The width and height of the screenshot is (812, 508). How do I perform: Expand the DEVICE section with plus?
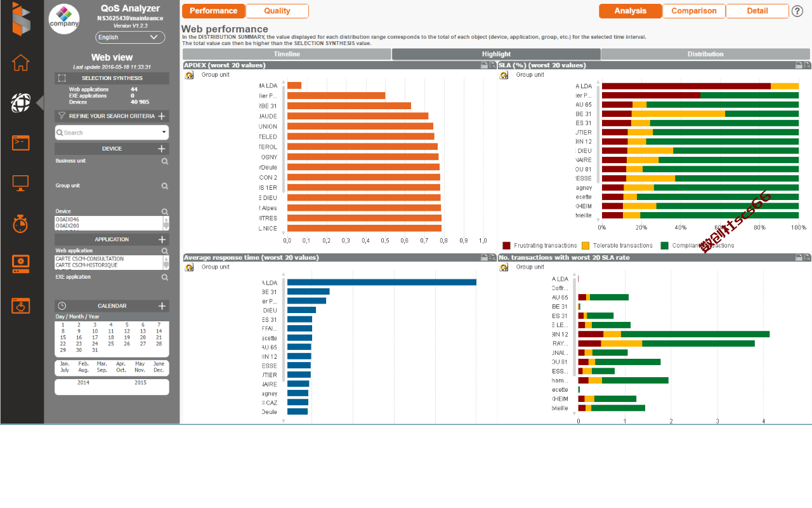click(x=162, y=149)
